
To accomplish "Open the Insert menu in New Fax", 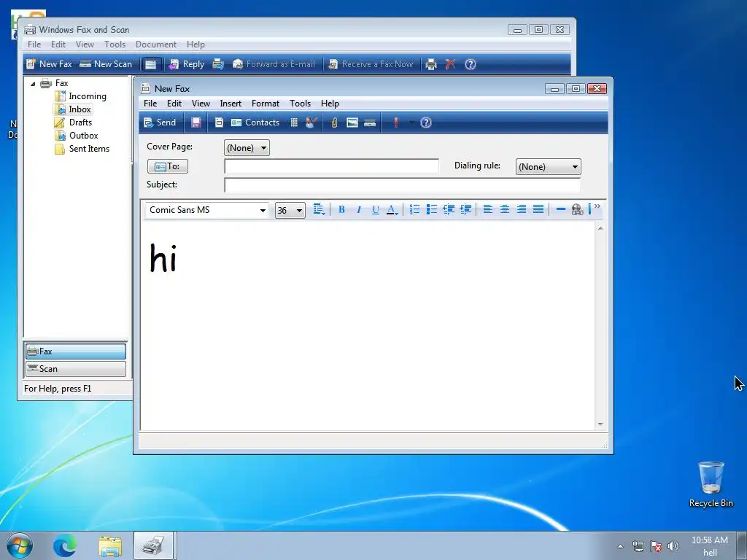I will (231, 104).
